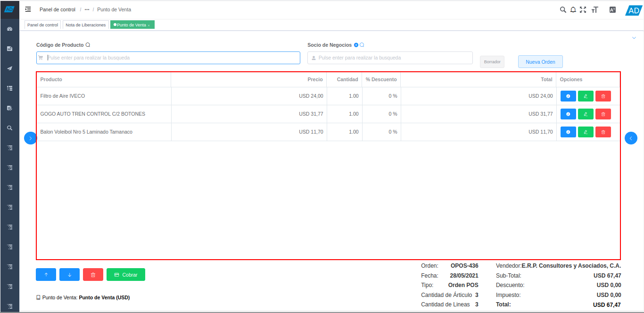Toggle the sidebar menu hamburger icon
Screen dimensions: 644x313
28,9
